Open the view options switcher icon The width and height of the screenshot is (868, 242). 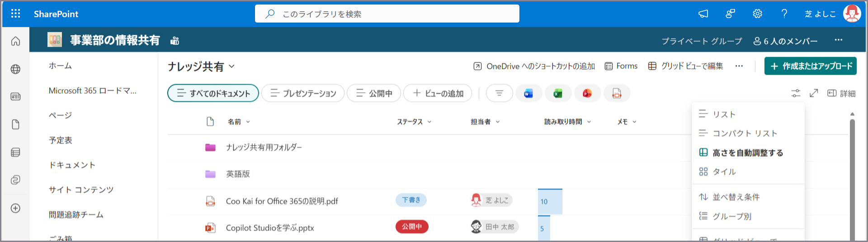tap(796, 93)
